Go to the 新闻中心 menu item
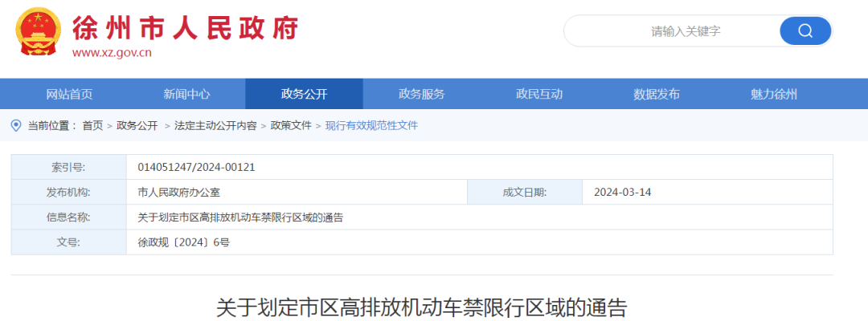Viewport: 868px width, 321px height. pyautogui.click(x=186, y=94)
